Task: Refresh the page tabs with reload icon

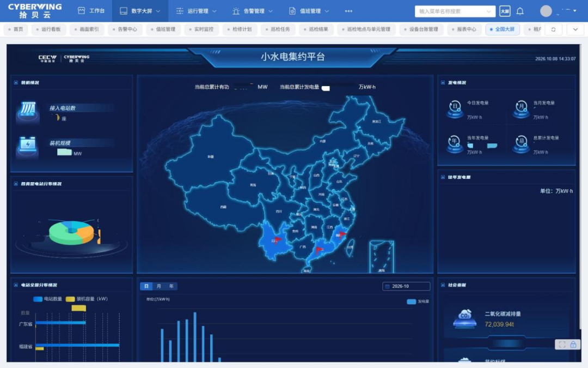Action: pos(553,29)
